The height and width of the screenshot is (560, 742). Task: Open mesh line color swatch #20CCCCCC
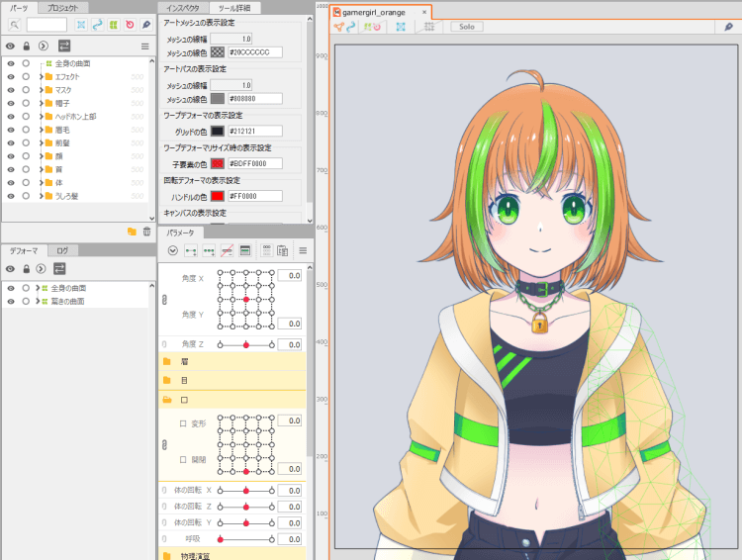[218, 52]
